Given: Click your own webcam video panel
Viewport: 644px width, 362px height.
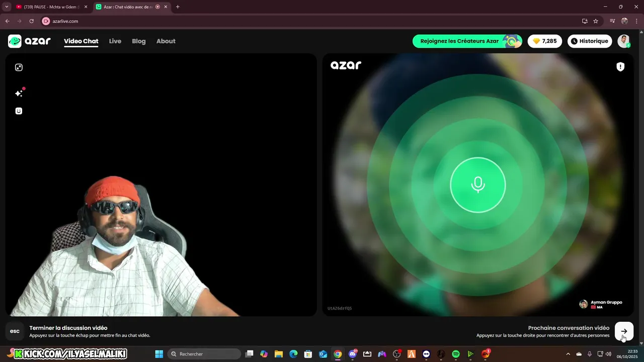Looking at the screenshot, I should point(161,185).
